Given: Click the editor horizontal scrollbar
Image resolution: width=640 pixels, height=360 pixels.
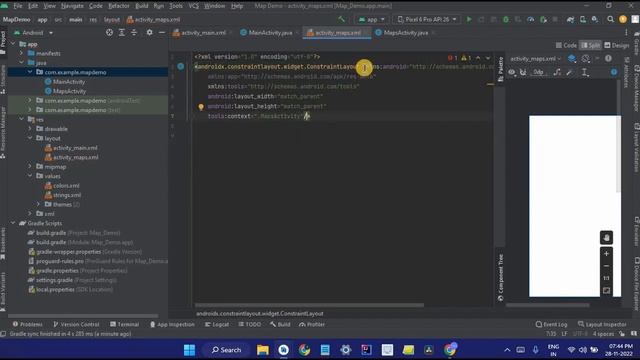Looking at the screenshot, I should (309, 305).
